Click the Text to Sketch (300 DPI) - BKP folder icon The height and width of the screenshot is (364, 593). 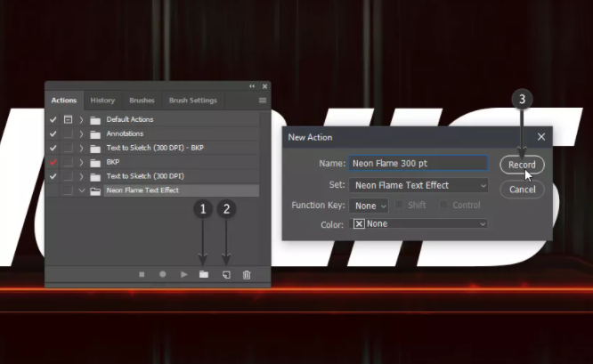point(95,148)
